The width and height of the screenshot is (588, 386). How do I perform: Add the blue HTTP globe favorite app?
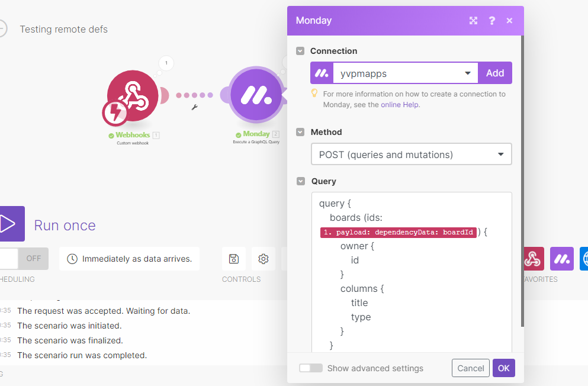(584, 259)
